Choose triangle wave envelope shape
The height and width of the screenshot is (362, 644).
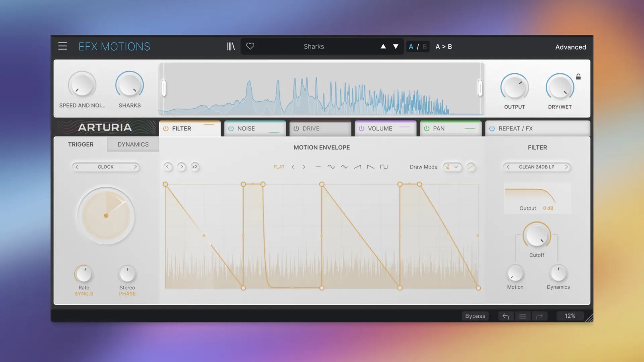coord(344,167)
